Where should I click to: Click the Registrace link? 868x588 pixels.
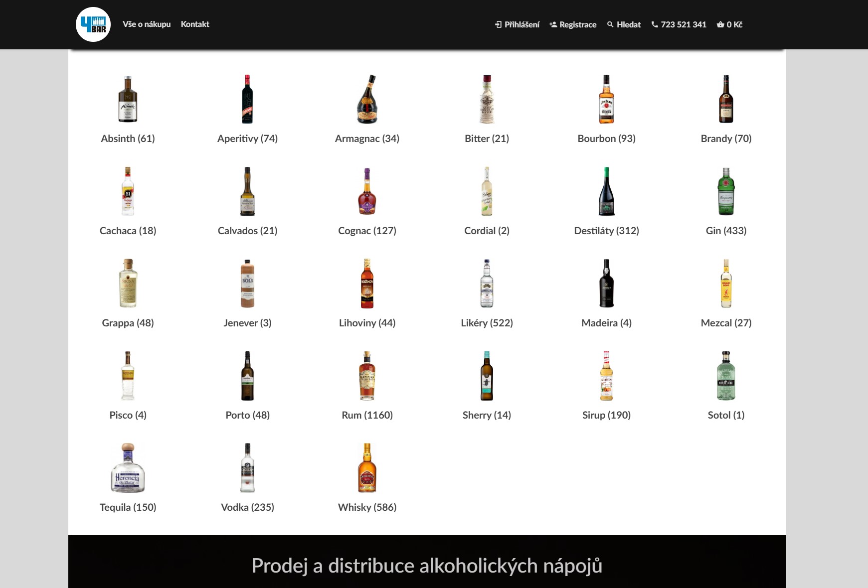coord(573,25)
